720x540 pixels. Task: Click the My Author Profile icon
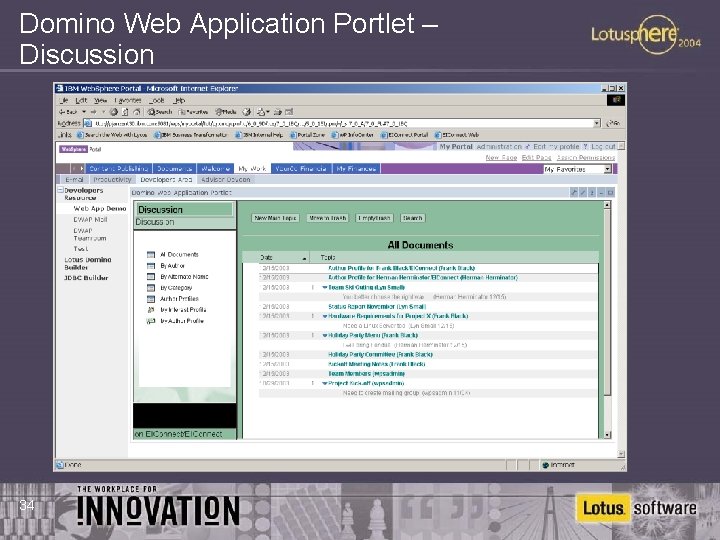click(151, 321)
